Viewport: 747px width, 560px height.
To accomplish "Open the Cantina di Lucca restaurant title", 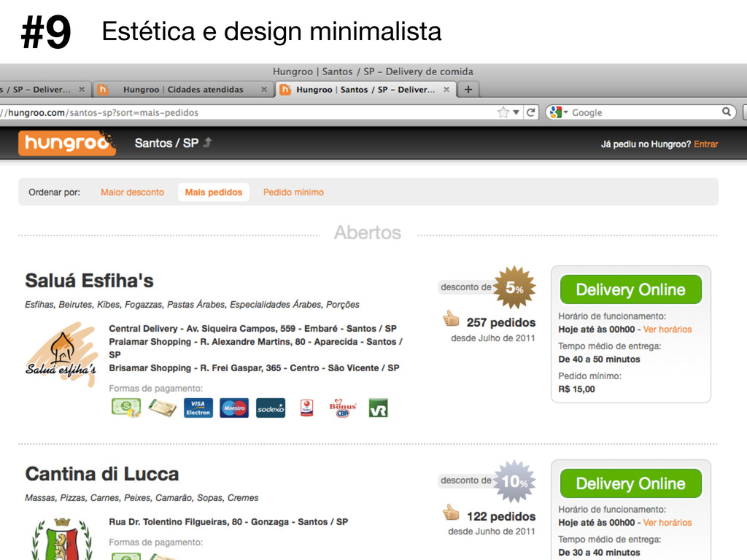I will (102, 474).
